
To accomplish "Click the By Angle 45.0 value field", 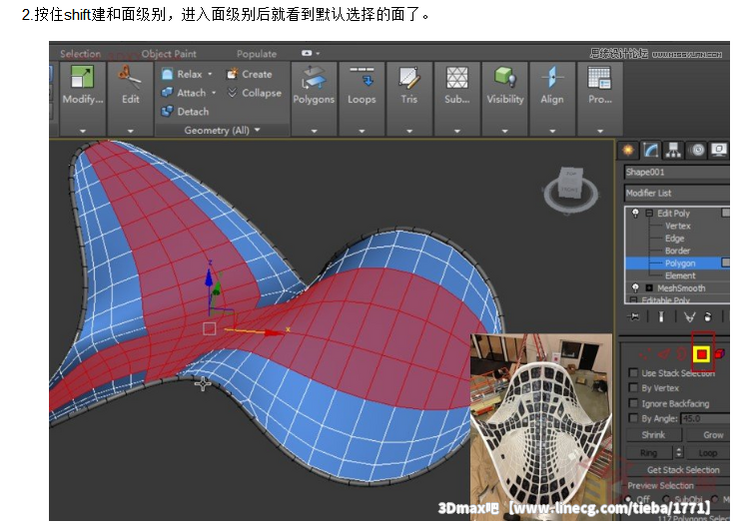I will [x=706, y=418].
